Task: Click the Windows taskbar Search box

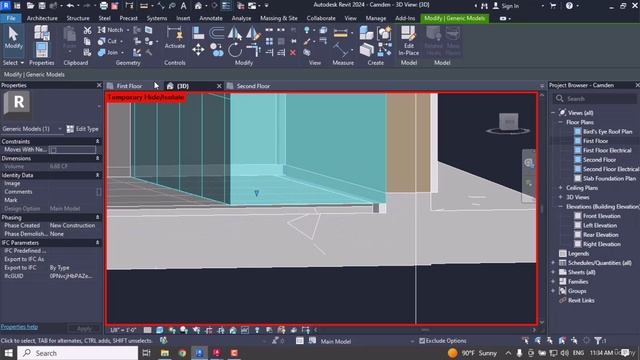Action: (x=78, y=353)
